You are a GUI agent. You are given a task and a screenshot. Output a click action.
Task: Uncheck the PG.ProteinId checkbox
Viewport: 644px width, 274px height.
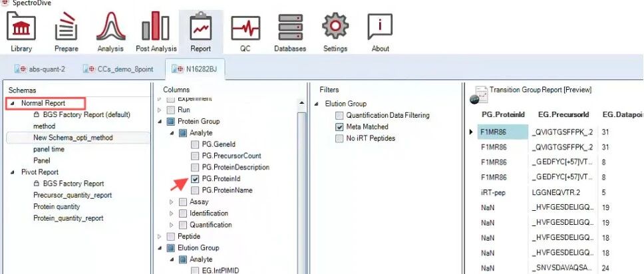[x=195, y=179]
